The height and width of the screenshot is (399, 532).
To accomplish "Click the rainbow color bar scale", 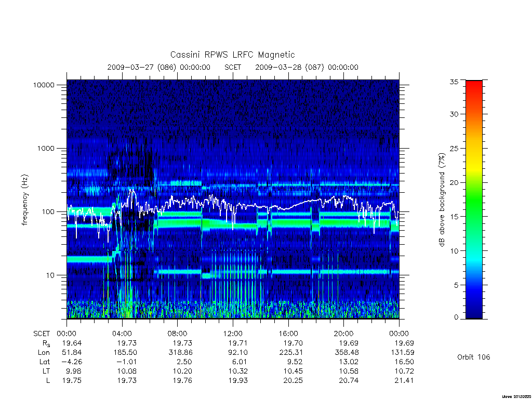I will pyautogui.click(x=474, y=199).
